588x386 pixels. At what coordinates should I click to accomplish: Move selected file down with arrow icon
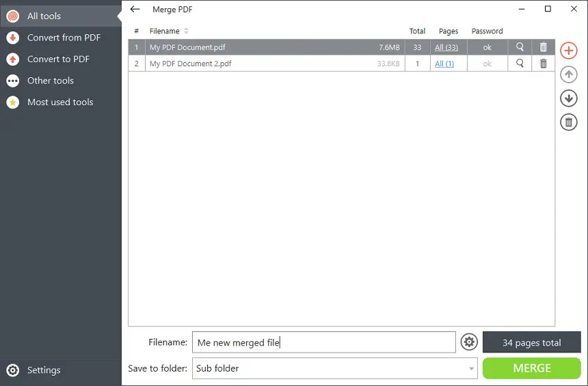point(568,98)
